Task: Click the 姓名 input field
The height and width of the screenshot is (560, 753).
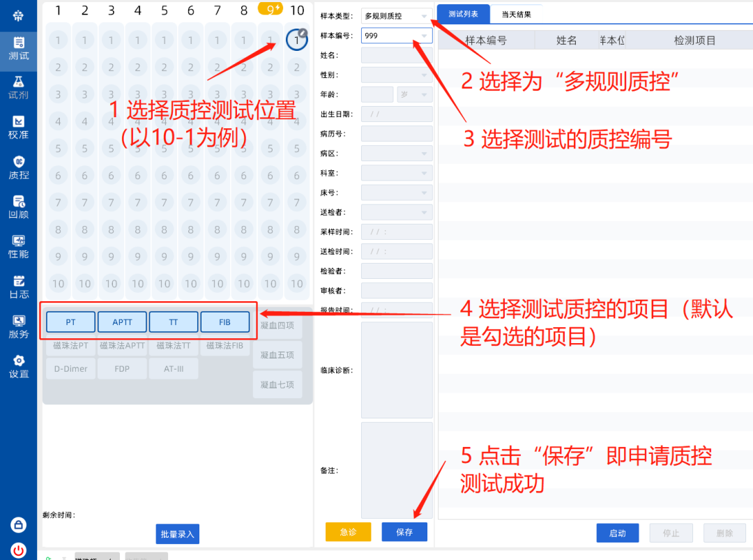Action: pyautogui.click(x=397, y=55)
